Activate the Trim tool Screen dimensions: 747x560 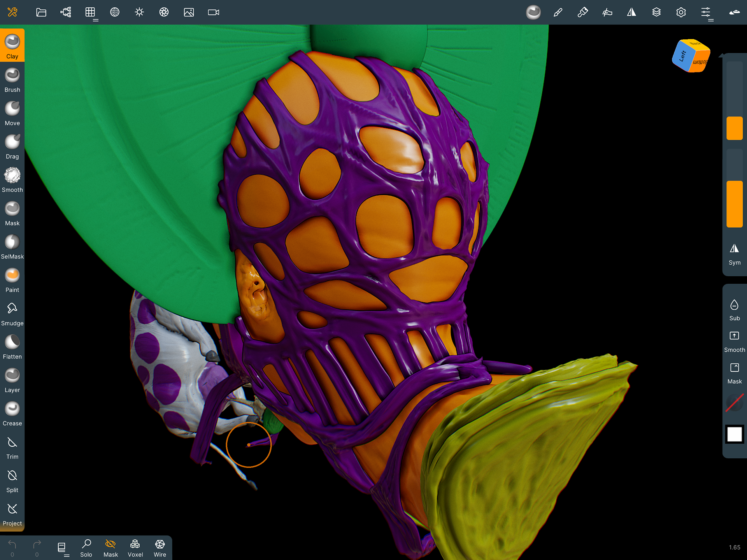(12, 447)
